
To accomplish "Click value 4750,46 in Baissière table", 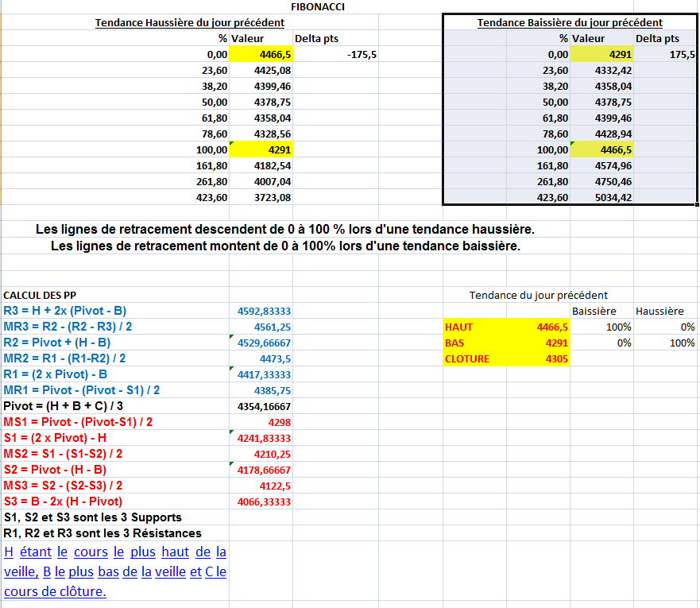I will tap(613, 182).
